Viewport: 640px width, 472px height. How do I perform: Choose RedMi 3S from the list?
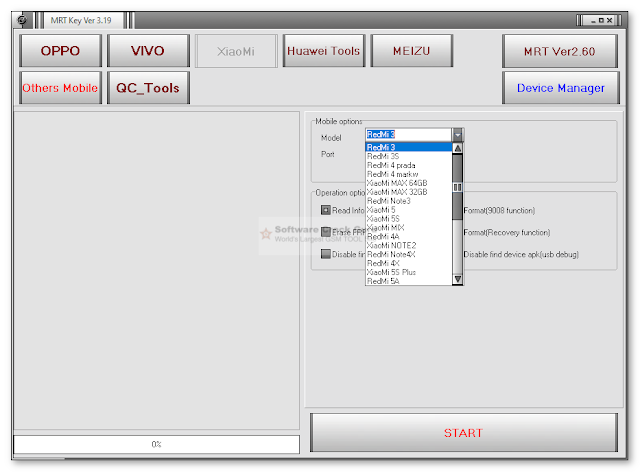[409, 156]
